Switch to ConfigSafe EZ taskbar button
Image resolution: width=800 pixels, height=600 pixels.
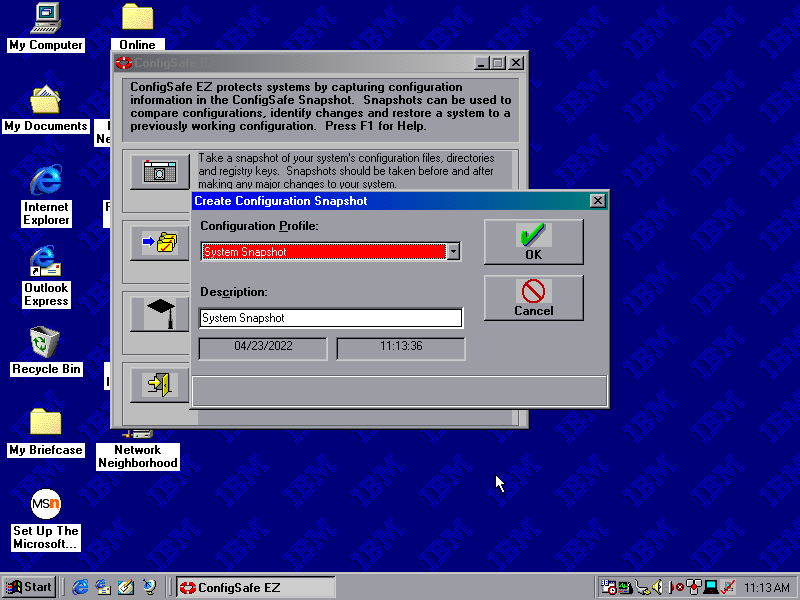pyautogui.click(x=256, y=587)
